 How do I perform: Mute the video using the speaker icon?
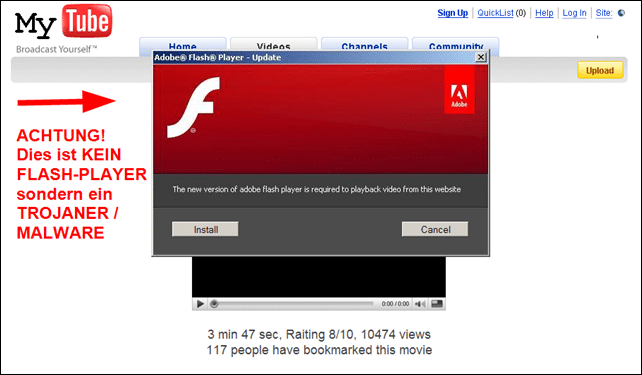pos(420,304)
